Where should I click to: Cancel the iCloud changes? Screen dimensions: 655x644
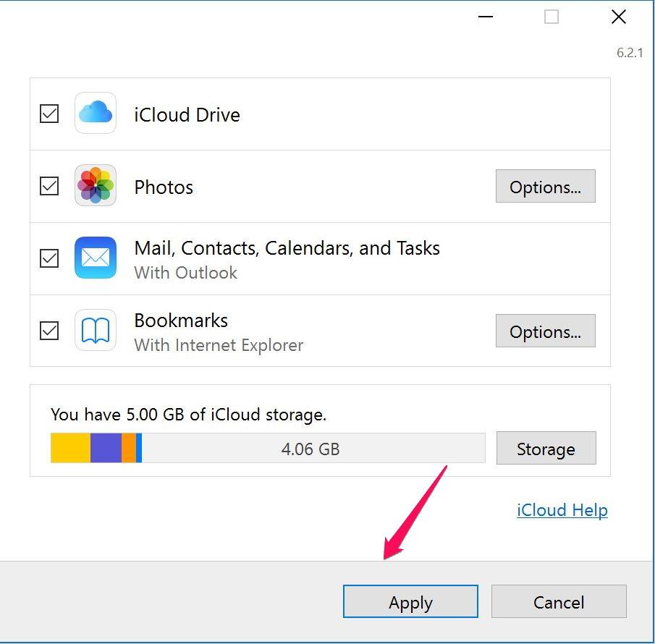click(x=559, y=601)
